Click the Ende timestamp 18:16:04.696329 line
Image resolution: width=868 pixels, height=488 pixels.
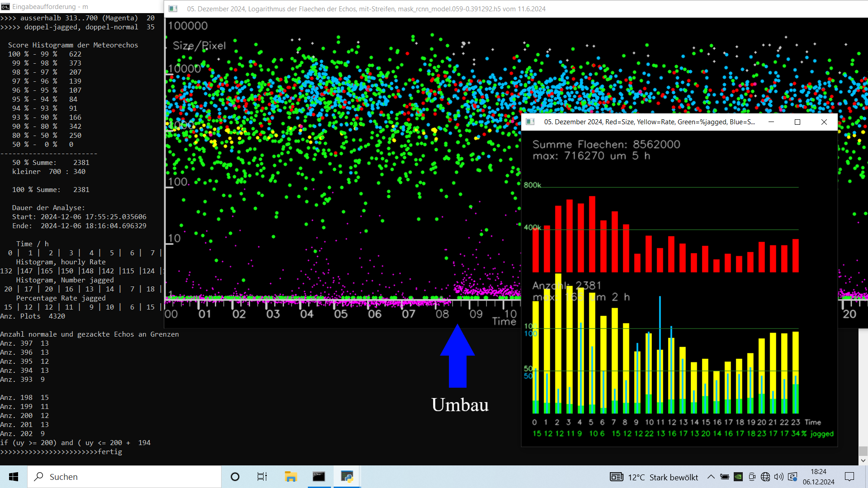pos(79,226)
